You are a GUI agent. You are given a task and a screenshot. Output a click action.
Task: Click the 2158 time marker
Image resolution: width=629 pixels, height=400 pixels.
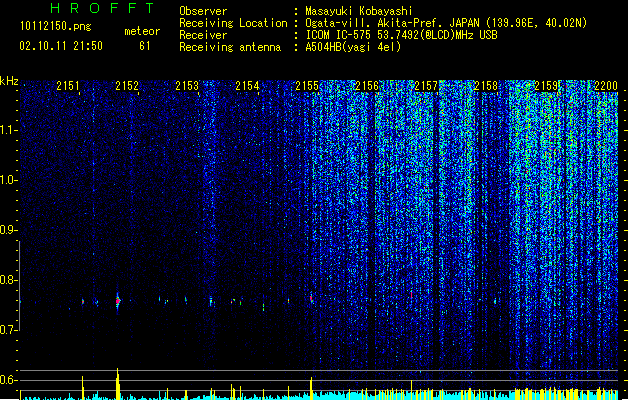486,85
